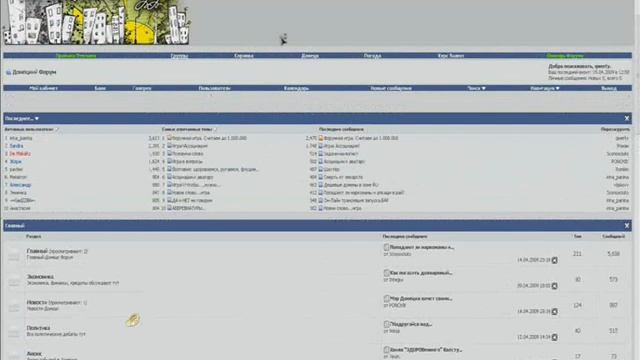This screenshot has width=640, height=360.
Task: Click the Экономика forum status icon
Action: (x=14, y=280)
